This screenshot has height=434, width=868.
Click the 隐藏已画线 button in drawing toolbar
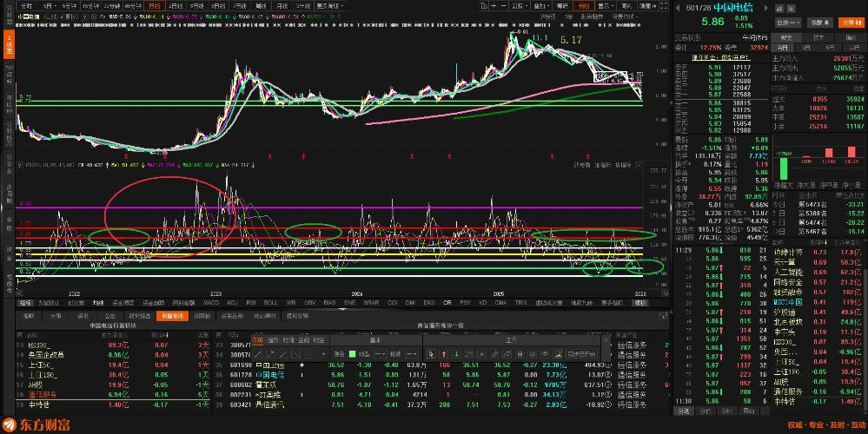coord(581,354)
